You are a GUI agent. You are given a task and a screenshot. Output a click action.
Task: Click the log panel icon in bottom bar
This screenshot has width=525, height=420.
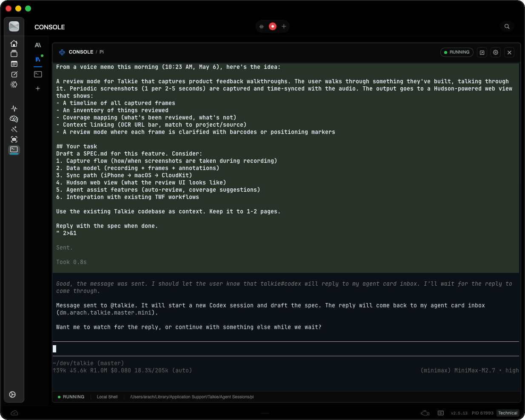click(441, 413)
